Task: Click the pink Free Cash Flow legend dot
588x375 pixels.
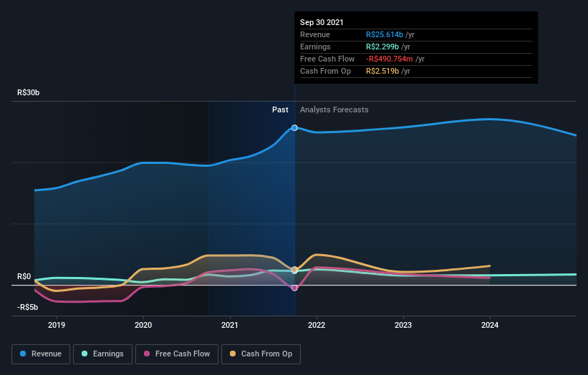Action: (x=147, y=354)
